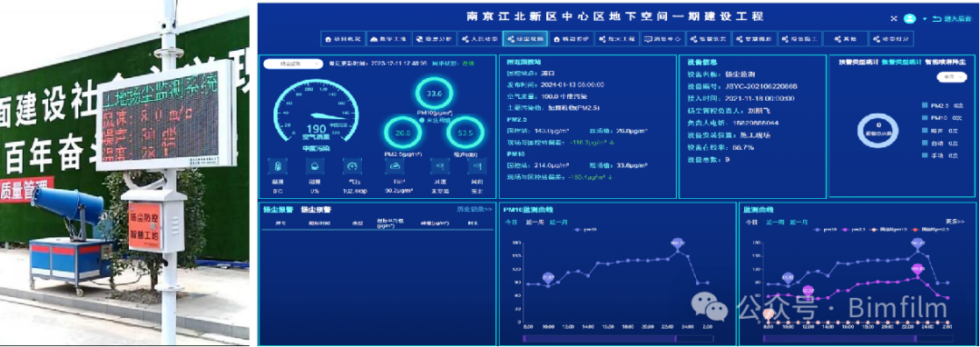Click the wind direction icon
980x347 pixels.
(x=477, y=166)
